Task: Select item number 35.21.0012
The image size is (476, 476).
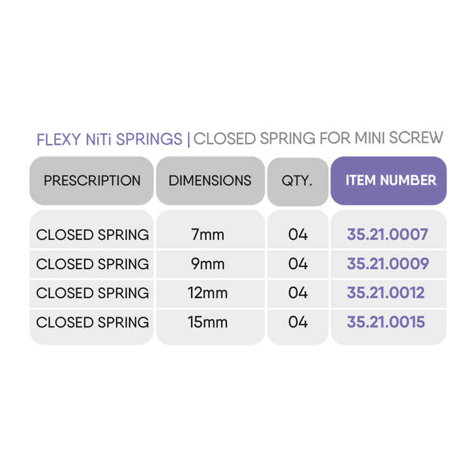Action: [x=386, y=293]
